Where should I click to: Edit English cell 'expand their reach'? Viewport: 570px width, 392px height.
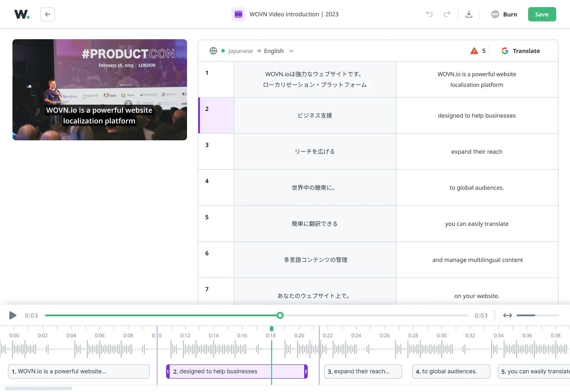point(477,151)
